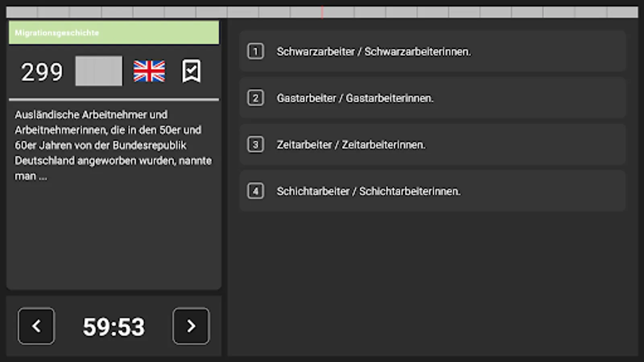Click the numbered badge for answer 2

tap(256, 98)
